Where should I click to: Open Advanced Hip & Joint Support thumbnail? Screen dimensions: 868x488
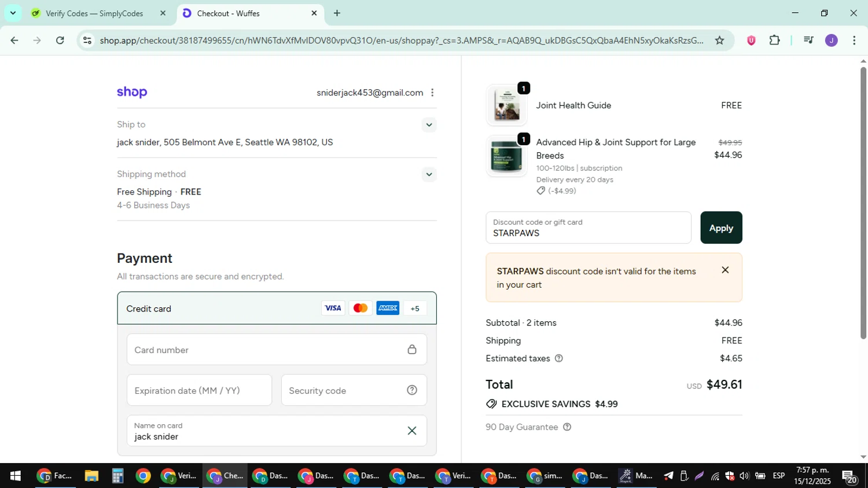click(x=506, y=156)
